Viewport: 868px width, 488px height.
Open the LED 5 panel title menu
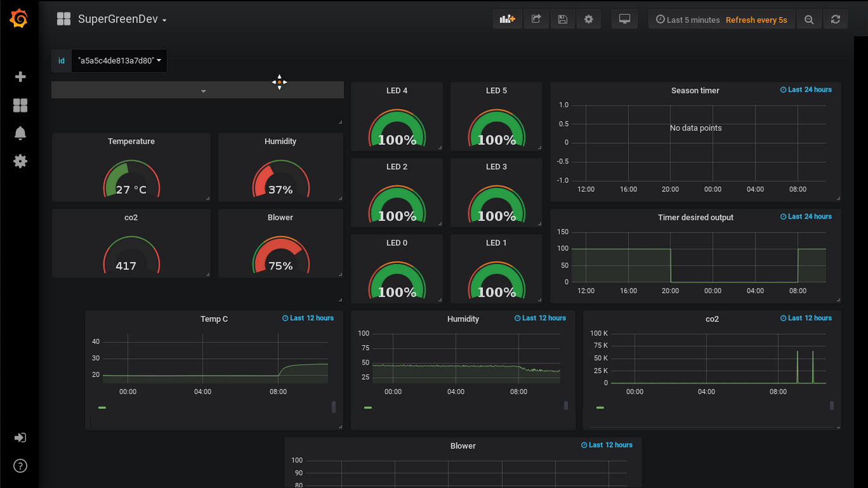coord(496,90)
